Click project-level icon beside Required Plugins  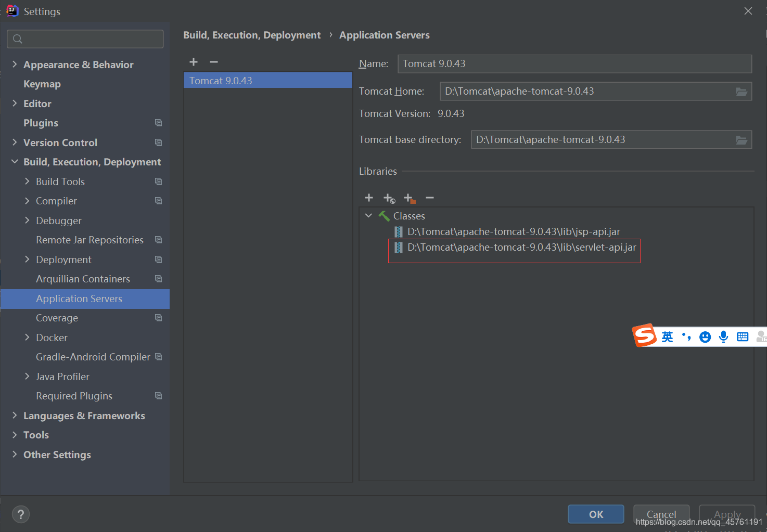click(159, 396)
